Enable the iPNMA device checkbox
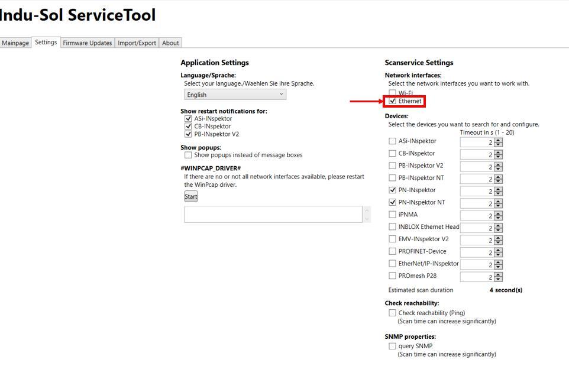 point(392,215)
